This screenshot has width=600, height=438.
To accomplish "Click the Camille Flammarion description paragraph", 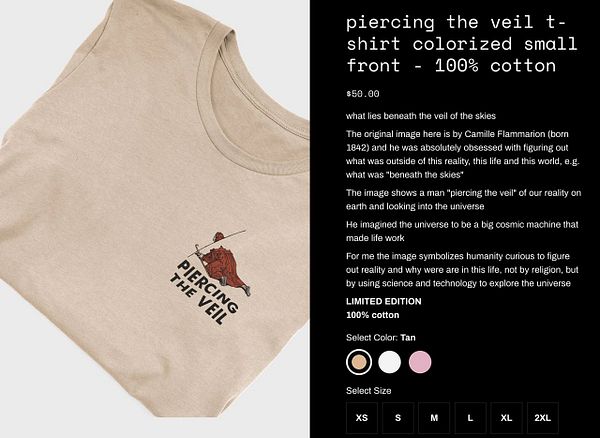I will pyautogui.click(x=463, y=155).
